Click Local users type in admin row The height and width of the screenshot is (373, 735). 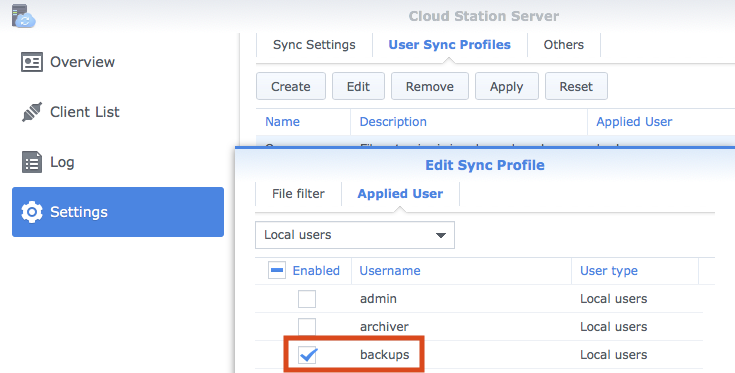click(614, 299)
